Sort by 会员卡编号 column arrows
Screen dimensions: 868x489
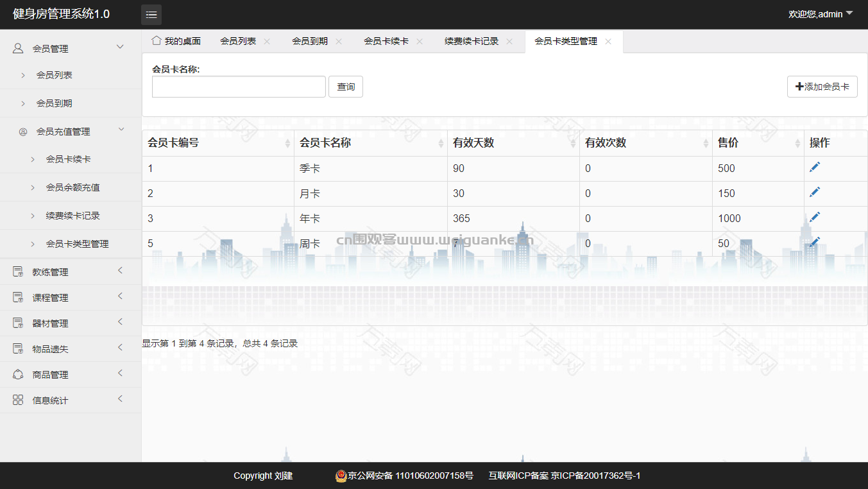(x=287, y=143)
